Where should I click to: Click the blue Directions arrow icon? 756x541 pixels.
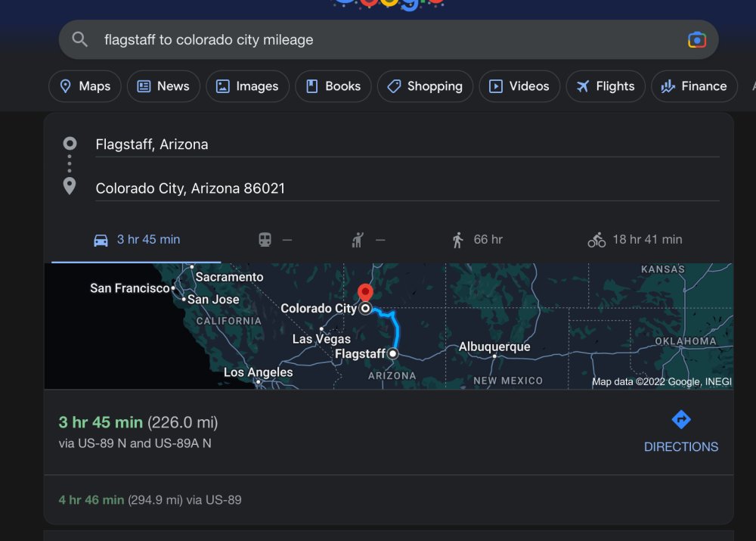[681, 419]
